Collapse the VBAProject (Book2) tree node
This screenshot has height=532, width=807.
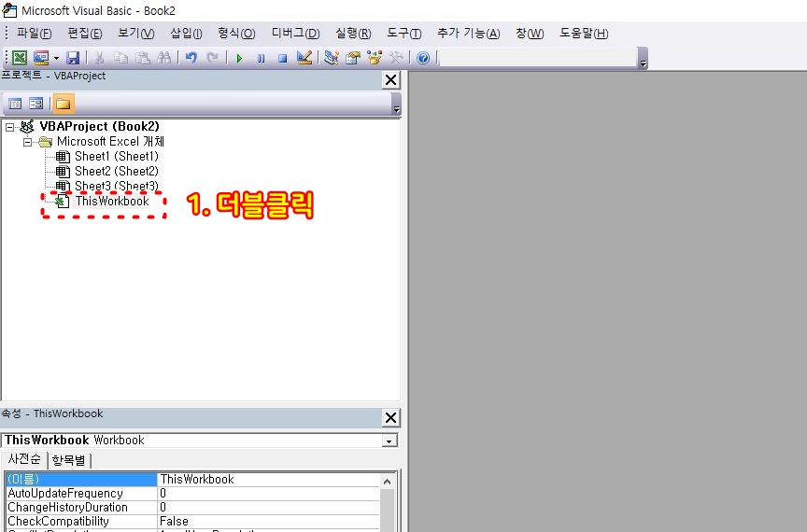pos(9,127)
